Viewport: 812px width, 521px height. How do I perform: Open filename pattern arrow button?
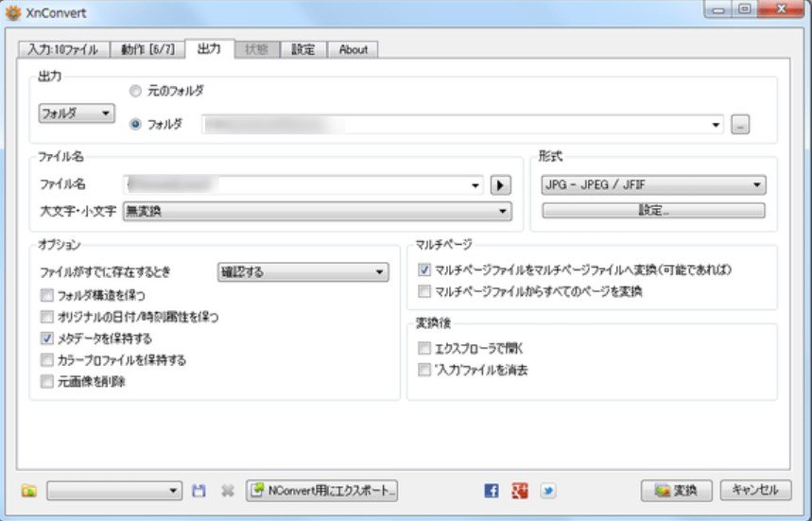[x=501, y=185]
